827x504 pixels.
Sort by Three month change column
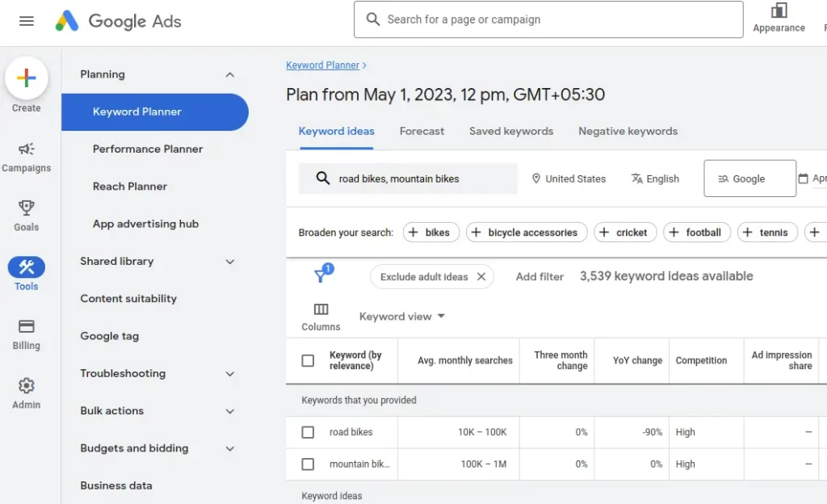[560, 360]
